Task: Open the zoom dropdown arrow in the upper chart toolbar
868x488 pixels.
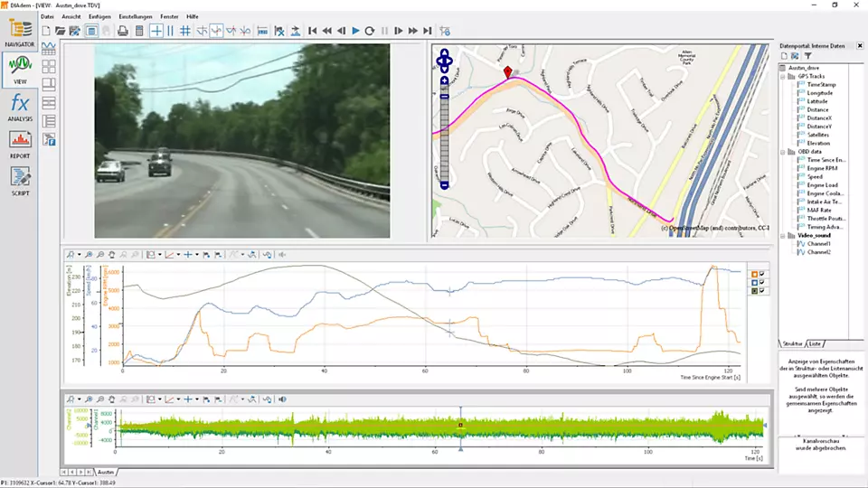Action: click(x=80, y=255)
